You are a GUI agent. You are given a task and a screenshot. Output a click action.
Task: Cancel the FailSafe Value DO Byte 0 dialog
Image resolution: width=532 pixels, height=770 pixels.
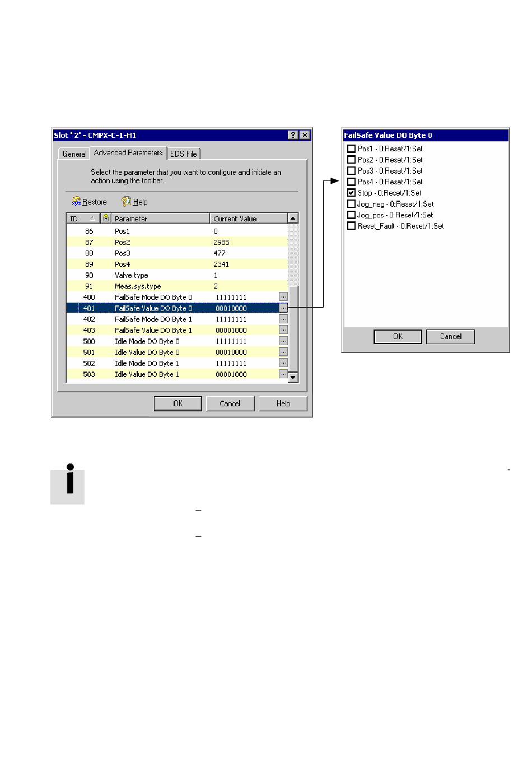[x=451, y=336]
